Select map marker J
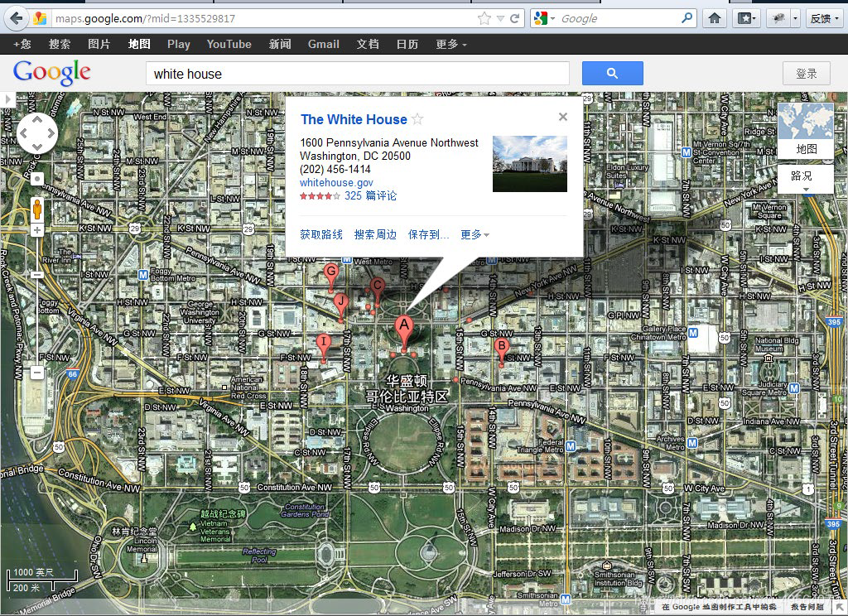Image resolution: width=848 pixels, height=616 pixels. point(340,307)
